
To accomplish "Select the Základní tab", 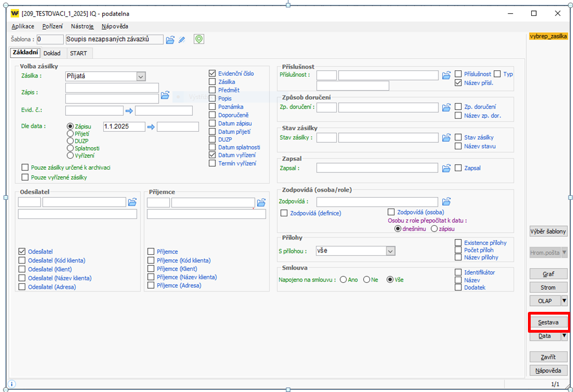I will coord(25,53).
